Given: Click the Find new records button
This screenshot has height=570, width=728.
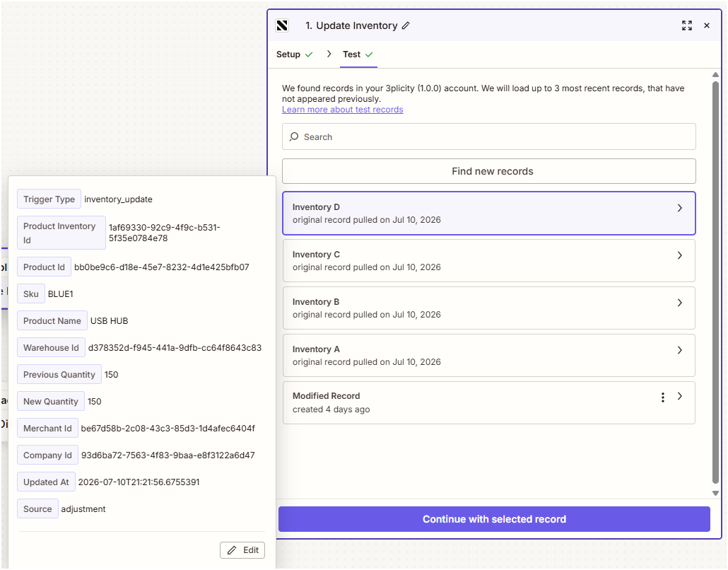Looking at the screenshot, I should point(489,171).
